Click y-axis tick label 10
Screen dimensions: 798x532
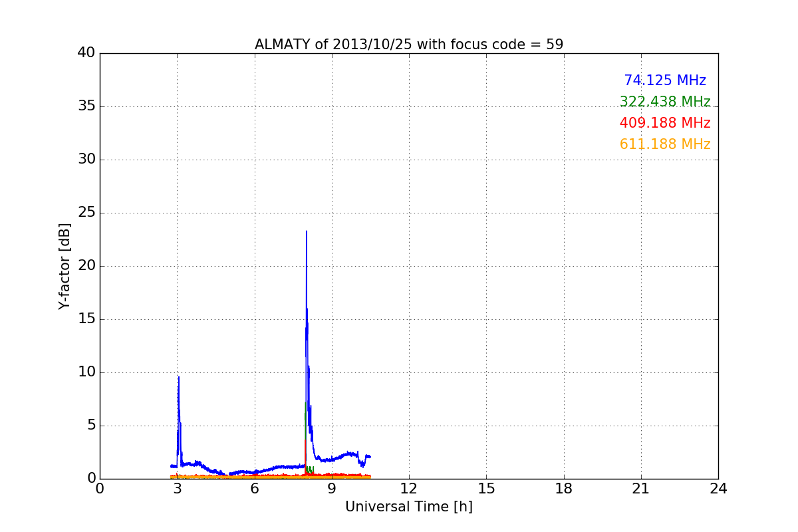[86, 372]
